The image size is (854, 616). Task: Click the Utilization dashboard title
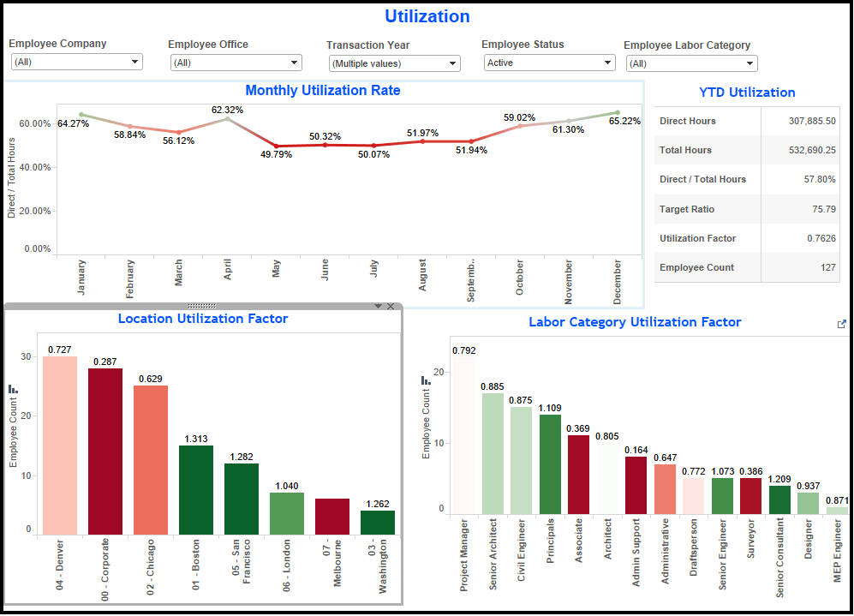pyautogui.click(x=427, y=16)
